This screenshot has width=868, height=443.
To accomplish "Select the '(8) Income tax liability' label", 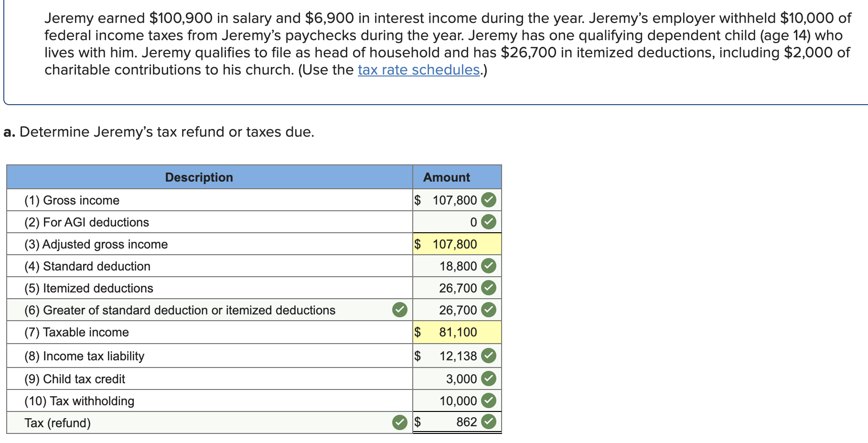I will 85,356.
